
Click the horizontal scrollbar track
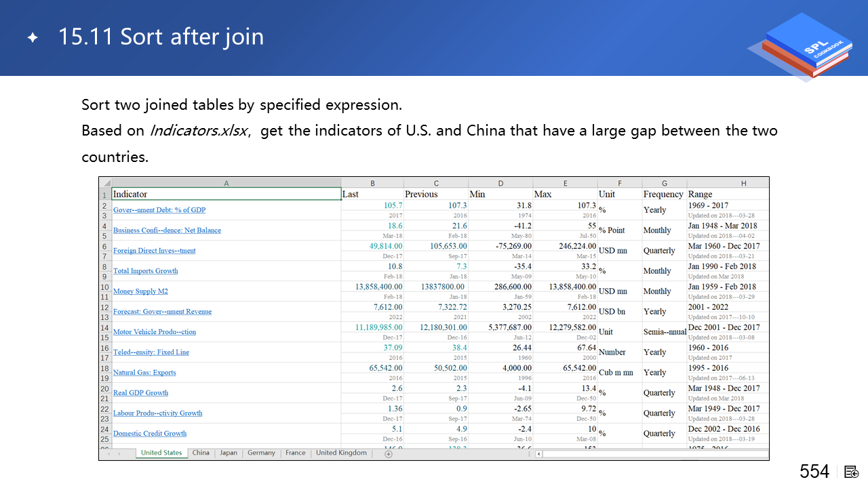point(651,453)
